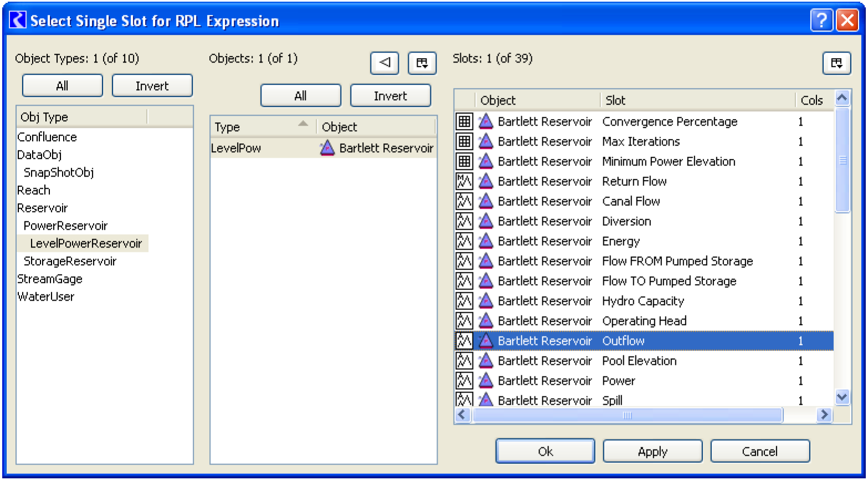Select the Pool Elevation slot row
868x480 pixels.
click(x=639, y=361)
